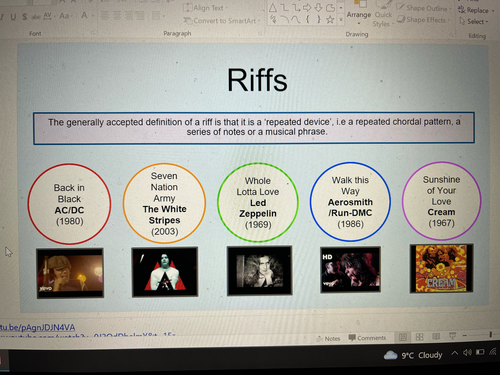Click the Replace button
500x375 pixels.
pyautogui.click(x=474, y=10)
